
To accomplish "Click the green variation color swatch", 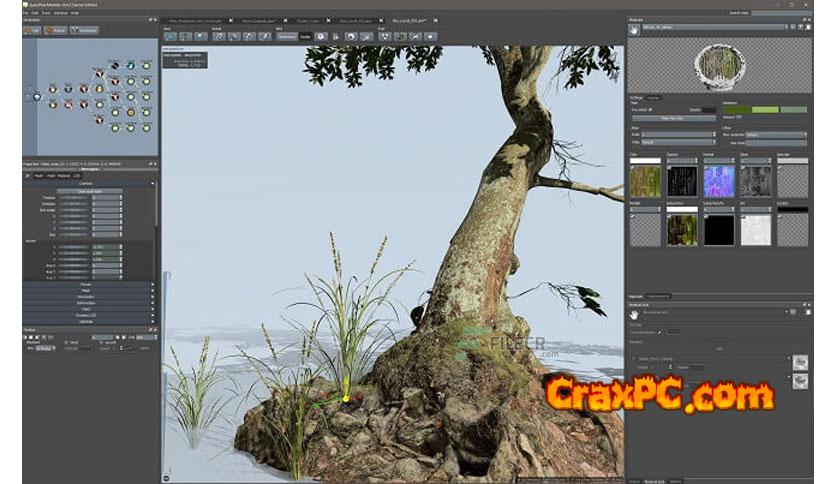I will pyautogui.click(x=765, y=109).
